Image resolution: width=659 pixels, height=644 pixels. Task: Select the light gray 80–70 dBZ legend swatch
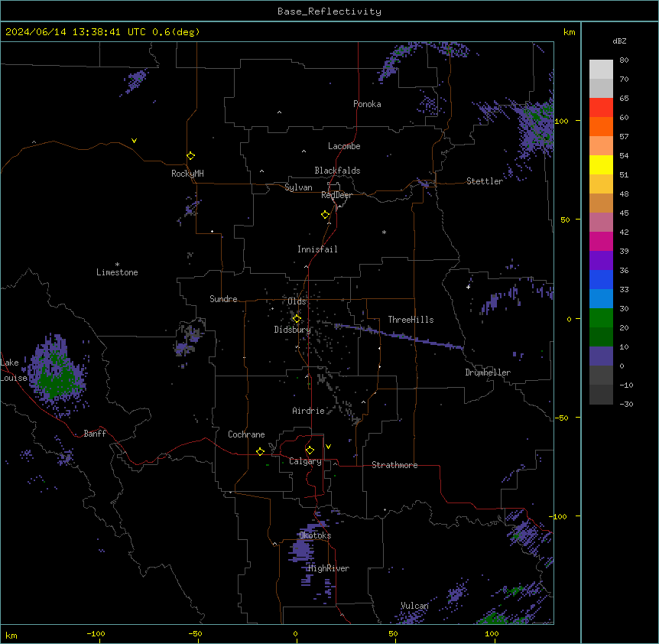(601, 70)
